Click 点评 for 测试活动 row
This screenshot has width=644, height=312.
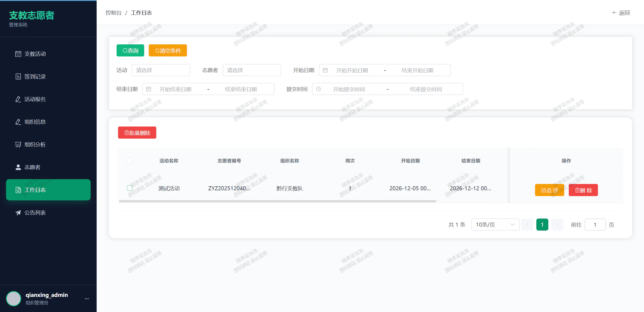(550, 190)
